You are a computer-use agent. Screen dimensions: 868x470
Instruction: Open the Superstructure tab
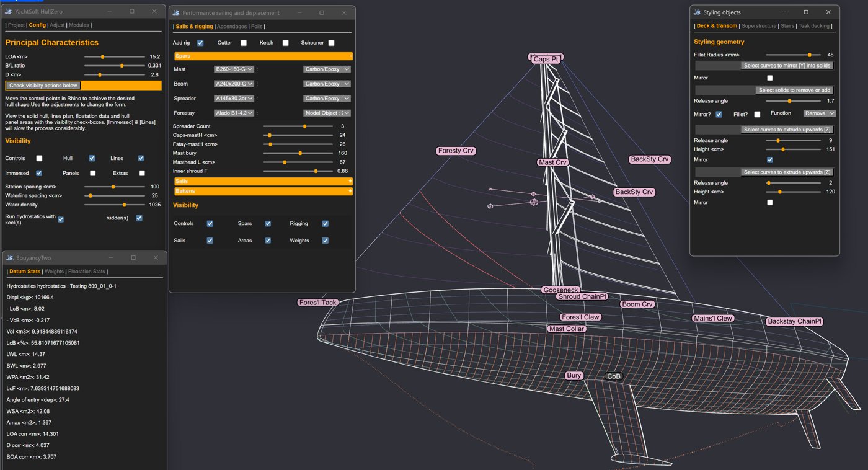(x=758, y=26)
